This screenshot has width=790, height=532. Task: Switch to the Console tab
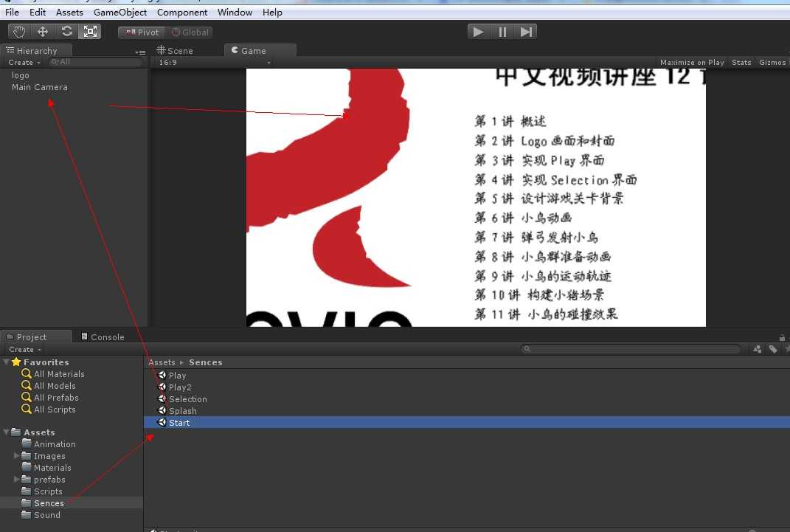point(103,336)
